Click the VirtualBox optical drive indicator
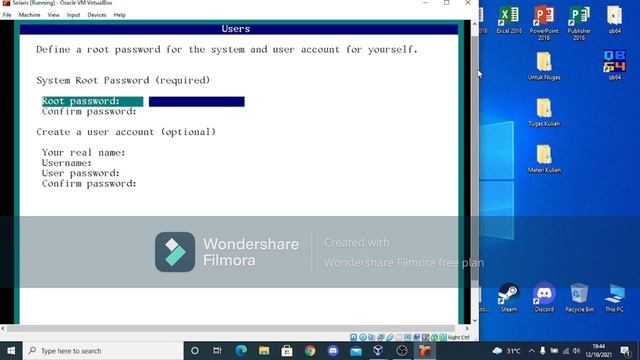Screen dimensions: 640x360 [x=363, y=337]
